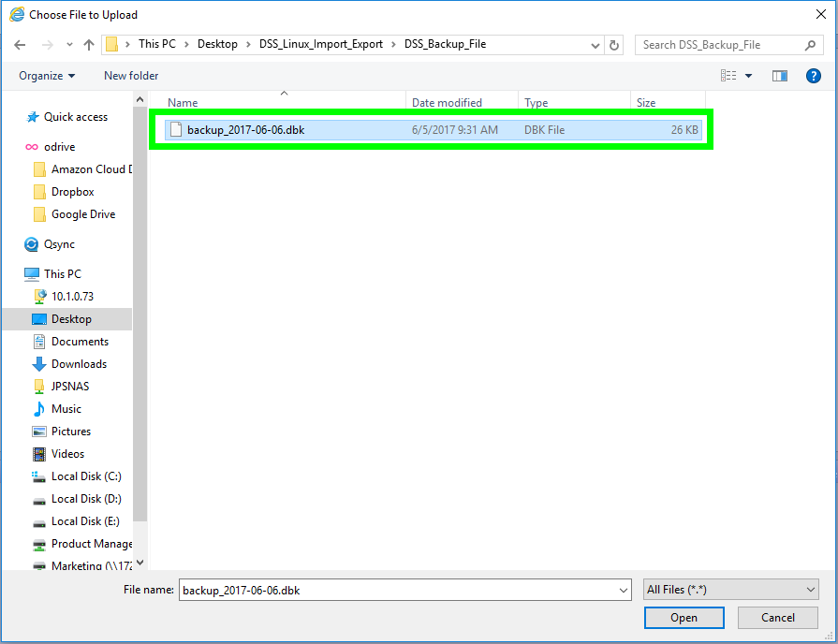Click the Forward navigation arrow
This screenshot has width=838, height=644.
[48, 45]
